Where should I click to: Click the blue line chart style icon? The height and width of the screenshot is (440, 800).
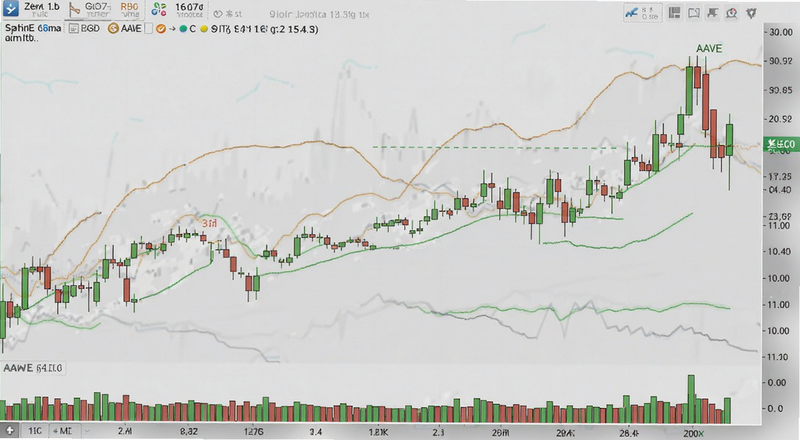(x=632, y=13)
